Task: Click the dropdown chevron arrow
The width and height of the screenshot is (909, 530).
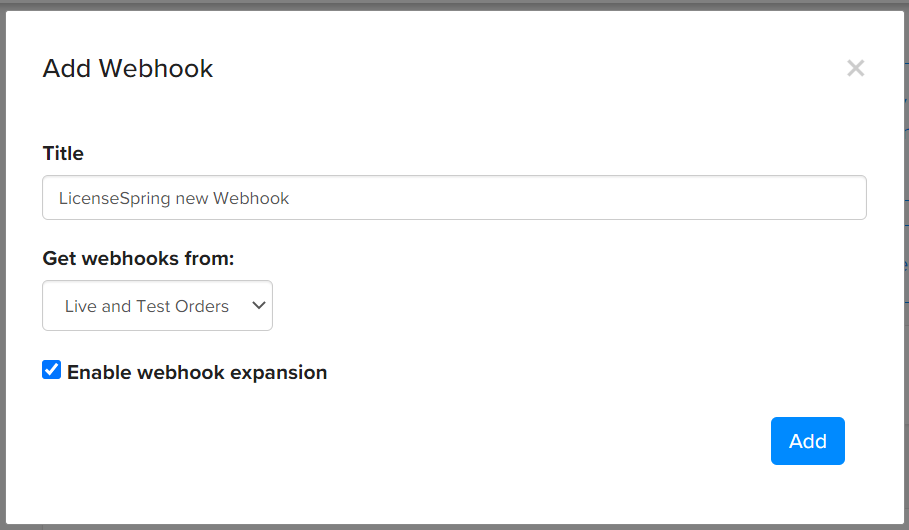Action: [258, 306]
